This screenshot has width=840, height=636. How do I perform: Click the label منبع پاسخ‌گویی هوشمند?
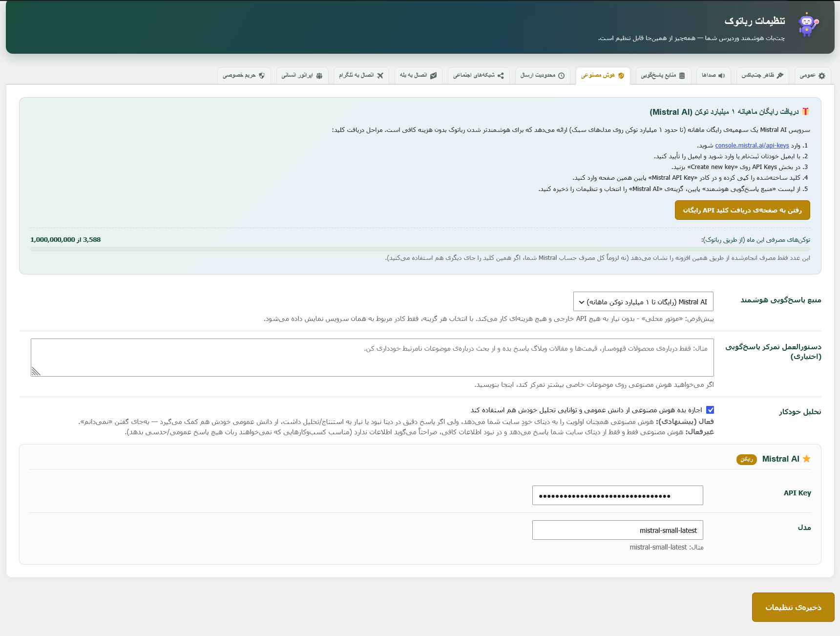[781, 300]
